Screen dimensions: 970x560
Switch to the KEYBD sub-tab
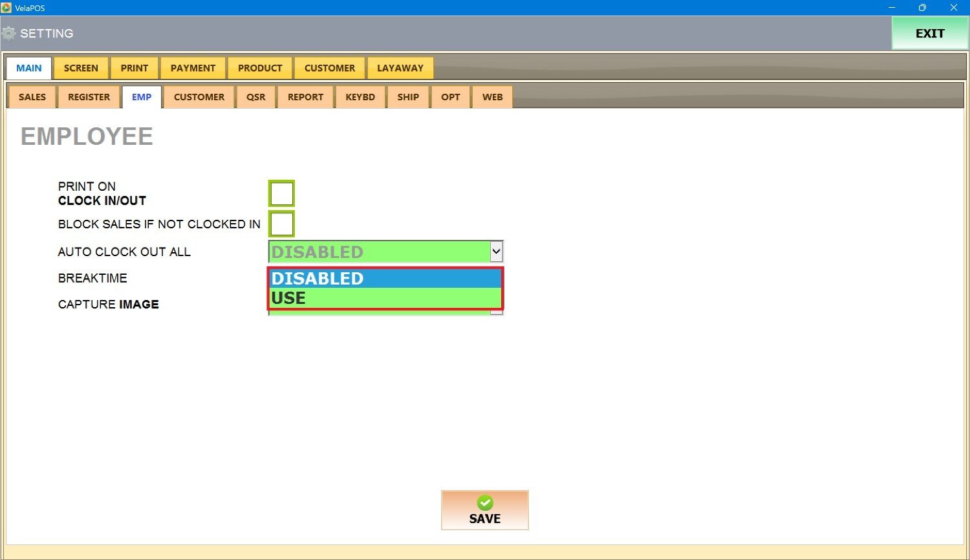360,97
